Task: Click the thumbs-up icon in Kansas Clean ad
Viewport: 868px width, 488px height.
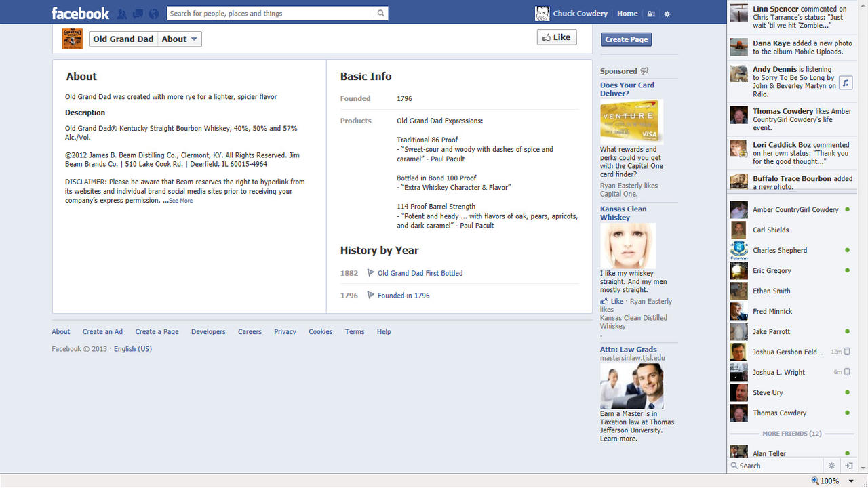Action: point(604,301)
